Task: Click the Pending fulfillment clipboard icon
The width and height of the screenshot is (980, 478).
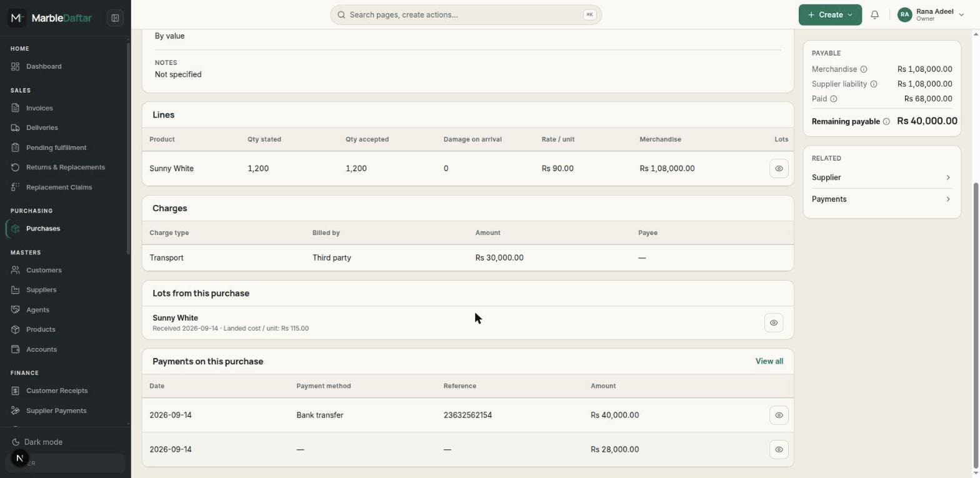Action: [x=16, y=147]
